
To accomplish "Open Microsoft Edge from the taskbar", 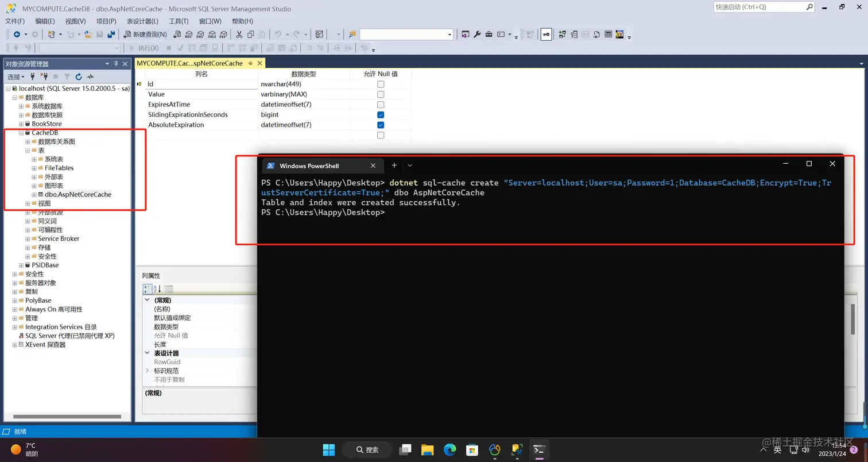I will coord(449,449).
